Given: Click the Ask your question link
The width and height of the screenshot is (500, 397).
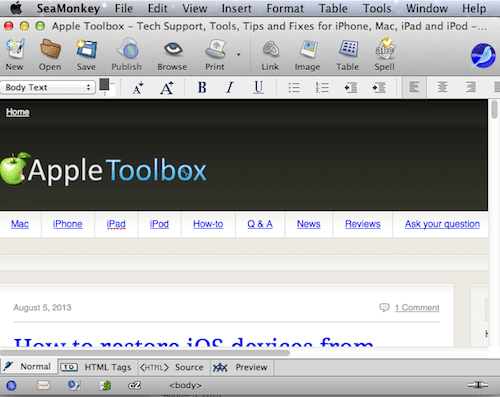Looking at the screenshot, I should point(442,224).
